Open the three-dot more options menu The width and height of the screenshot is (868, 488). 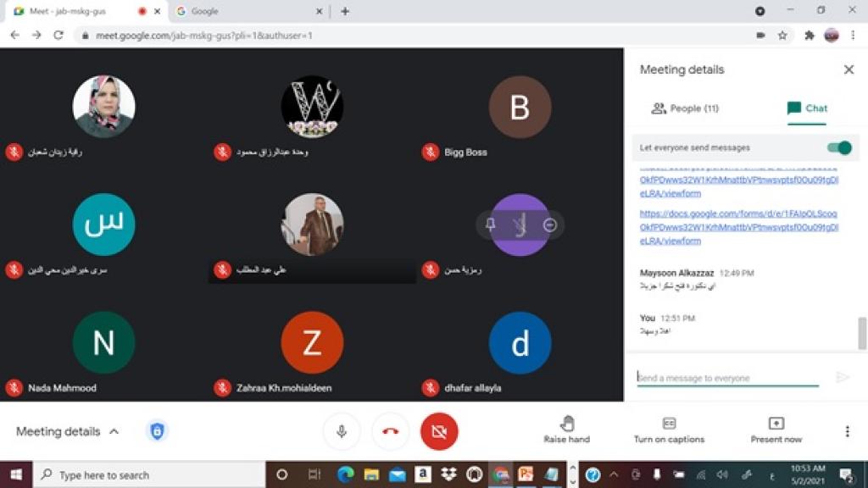[847, 431]
